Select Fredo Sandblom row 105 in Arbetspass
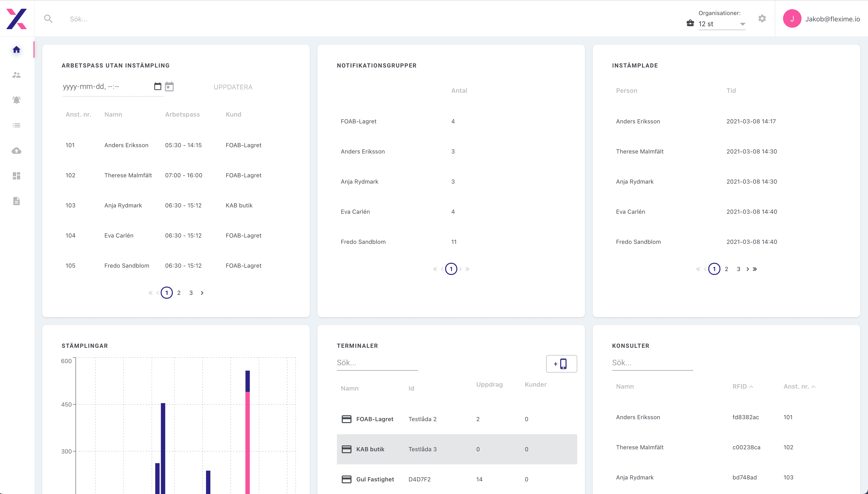The height and width of the screenshot is (494, 868). pos(176,266)
